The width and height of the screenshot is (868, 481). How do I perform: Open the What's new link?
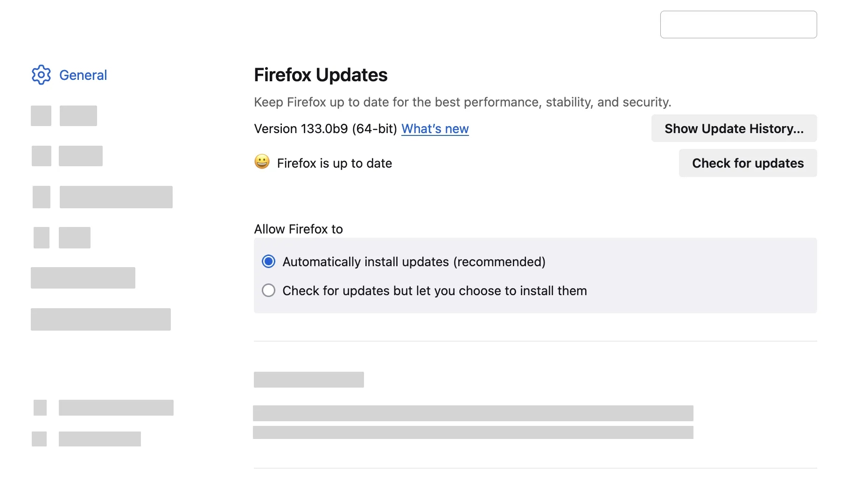click(x=434, y=128)
